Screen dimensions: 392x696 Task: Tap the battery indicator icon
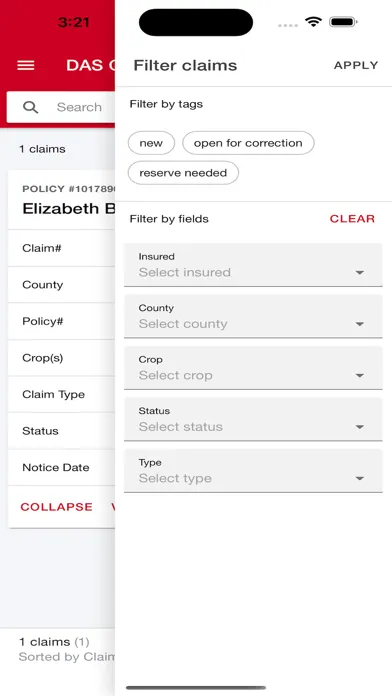tap(343, 22)
